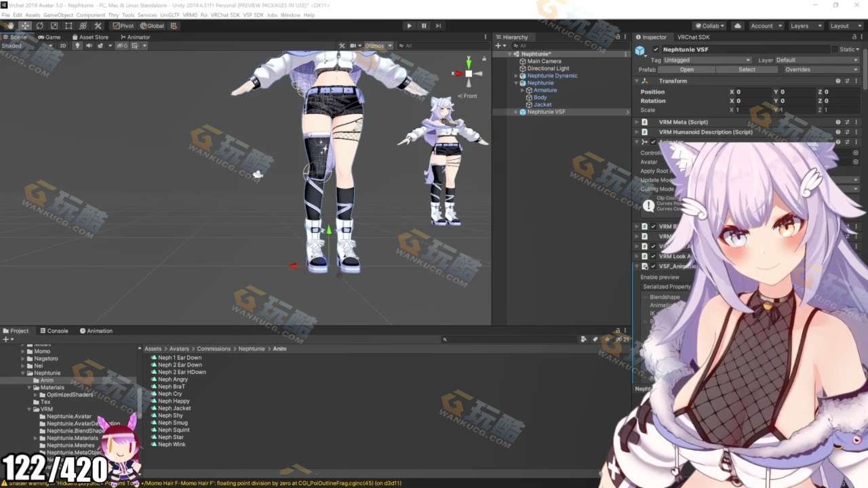868x488 pixels.
Task: Select the Hand tool in the toolbar
Action: (10, 26)
